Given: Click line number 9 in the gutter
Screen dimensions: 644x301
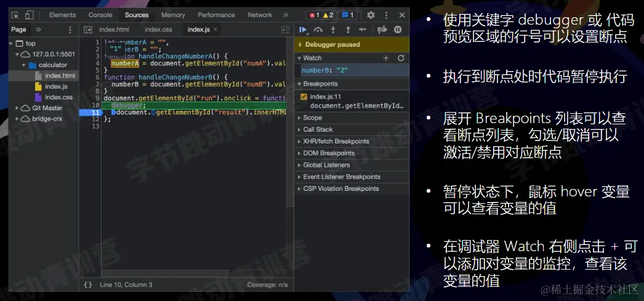Looking at the screenshot, I should (x=97, y=98).
